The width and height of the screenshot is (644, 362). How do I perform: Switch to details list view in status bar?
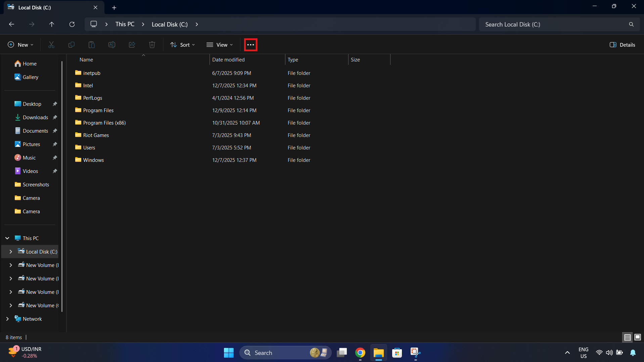click(627, 337)
